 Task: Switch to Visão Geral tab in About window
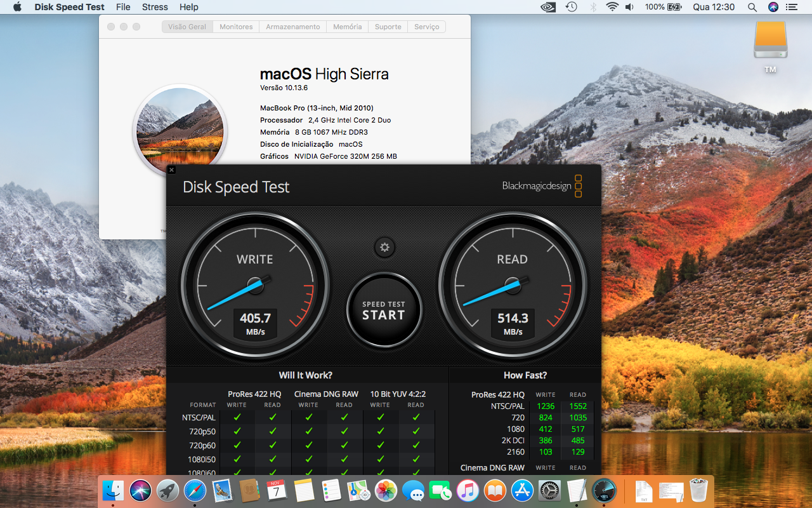pos(187,27)
